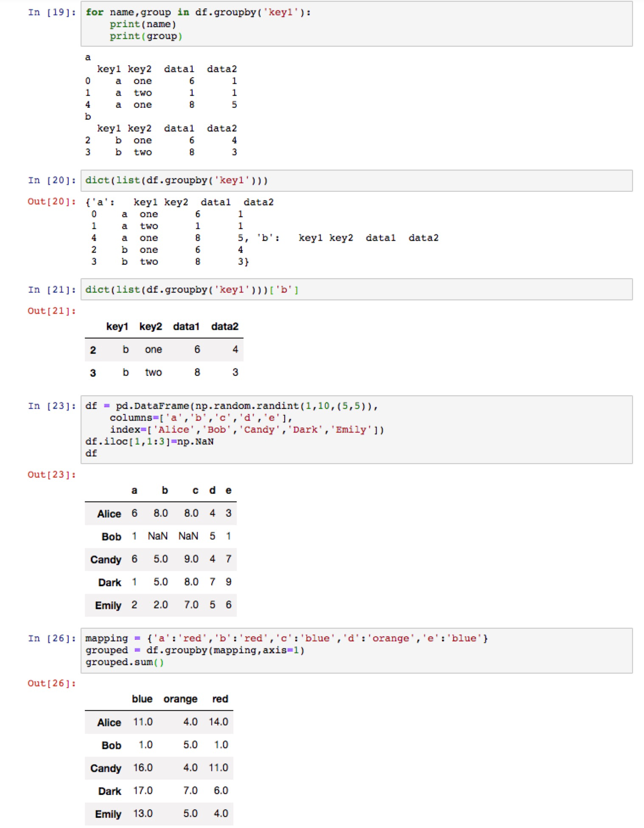Click column header "a" in the Out[23] table
The width and height of the screenshot is (644, 828).
click(134, 490)
